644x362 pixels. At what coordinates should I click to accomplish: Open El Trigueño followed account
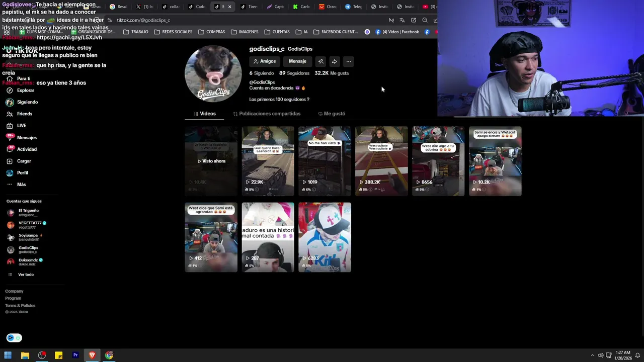click(x=23, y=213)
